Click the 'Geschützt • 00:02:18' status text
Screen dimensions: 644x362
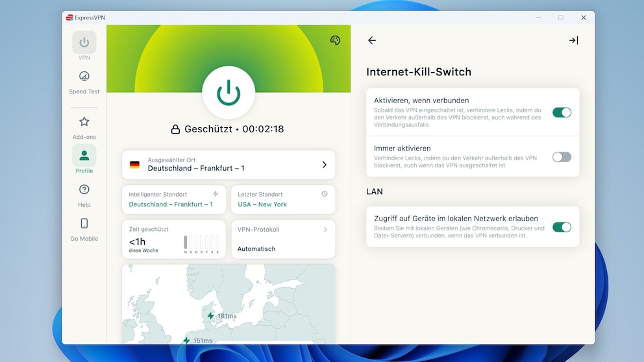coord(234,129)
